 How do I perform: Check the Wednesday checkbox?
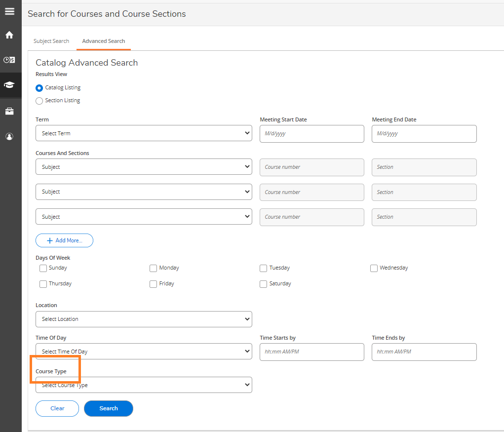(374, 268)
